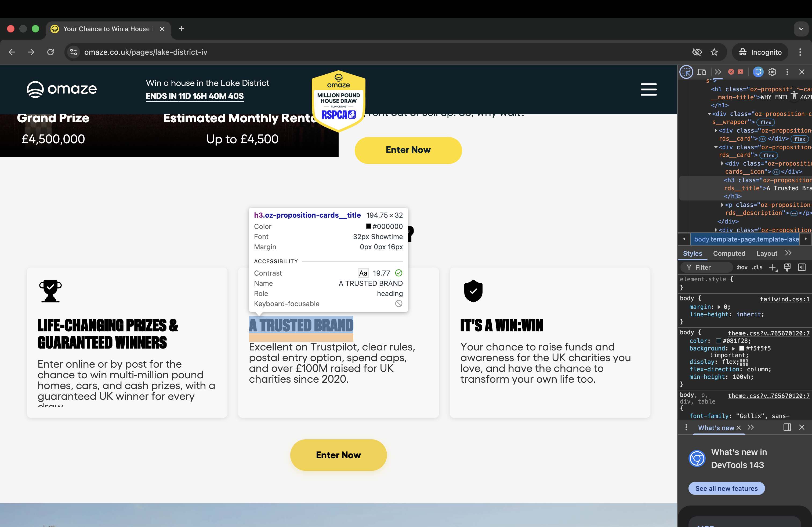Click See all new features button
Image resolution: width=812 pixels, height=527 pixels.
pos(726,488)
